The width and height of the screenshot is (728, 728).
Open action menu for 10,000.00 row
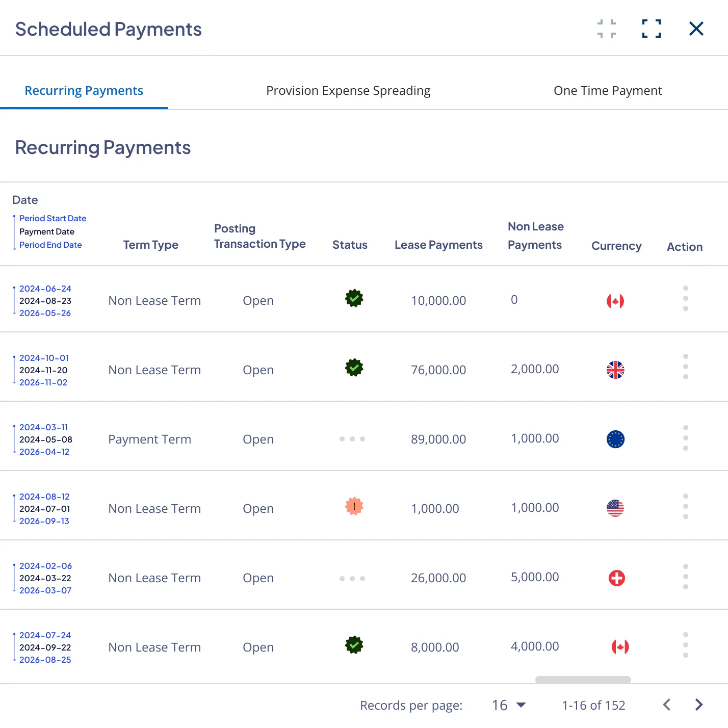[x=686, y=298]
